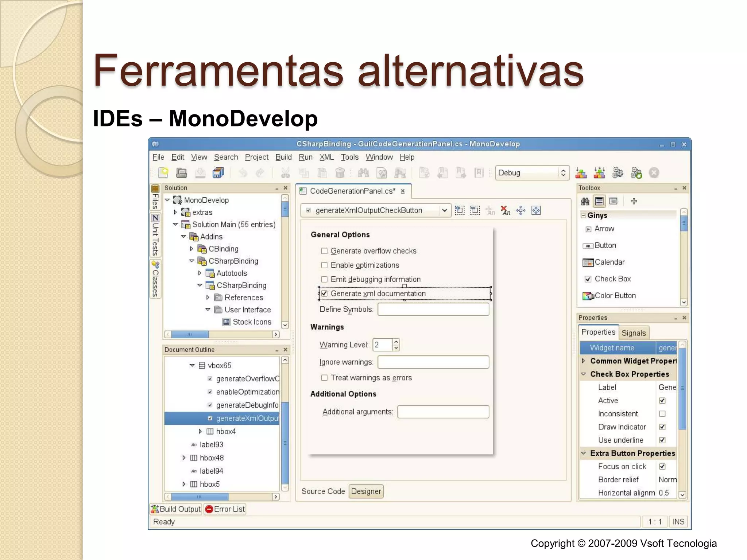The image size is (747, 560).
Task: Click the Find binoculars toolbar icon
Action: click(363, 172)
